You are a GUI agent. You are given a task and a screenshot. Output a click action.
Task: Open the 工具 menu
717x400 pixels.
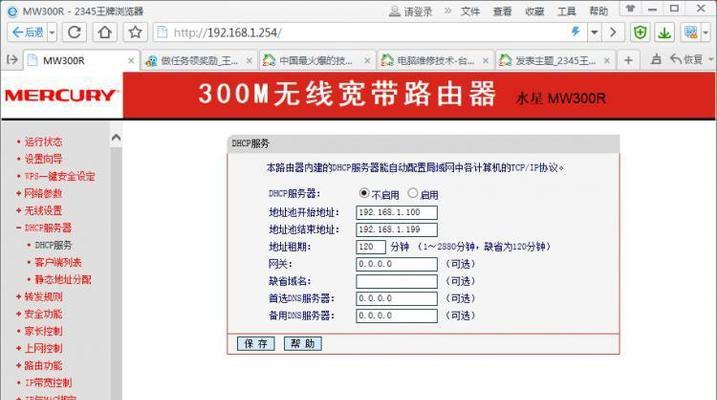pyautogui.click(x=566, y=11)
